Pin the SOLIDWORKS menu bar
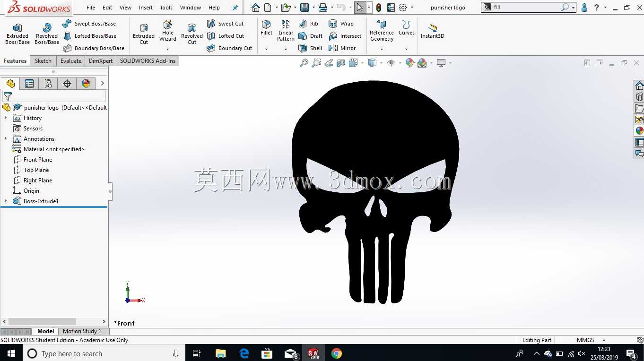Screen dimensions: 644x361 [x=235, y=8]
